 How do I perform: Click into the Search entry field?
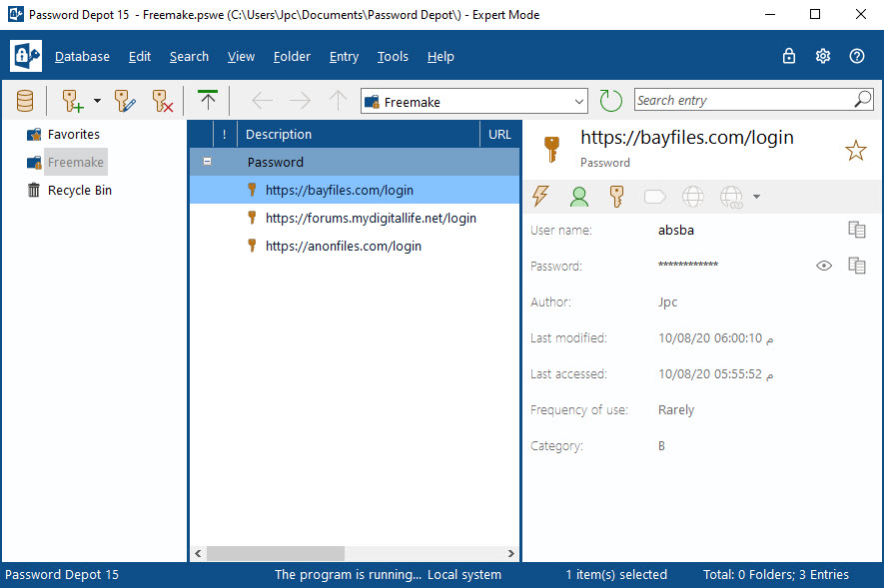click(x=743, y=100)
